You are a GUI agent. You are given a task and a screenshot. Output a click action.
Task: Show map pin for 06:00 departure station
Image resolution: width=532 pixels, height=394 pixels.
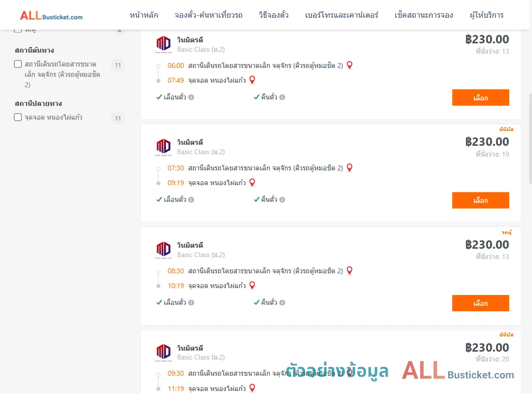349,65
